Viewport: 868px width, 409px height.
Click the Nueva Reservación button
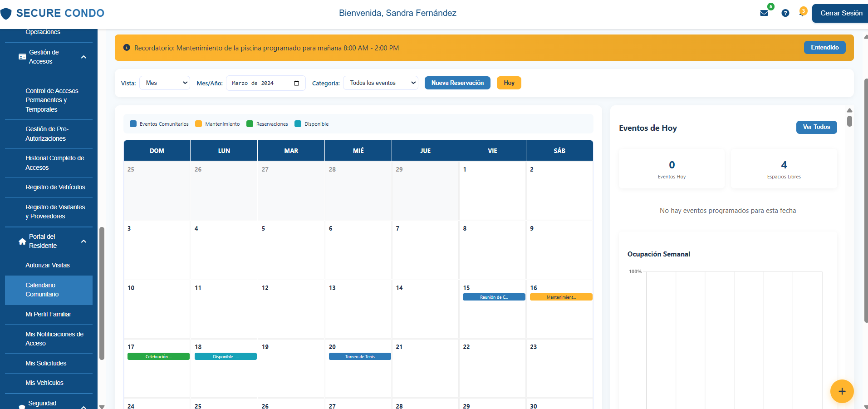457,83
